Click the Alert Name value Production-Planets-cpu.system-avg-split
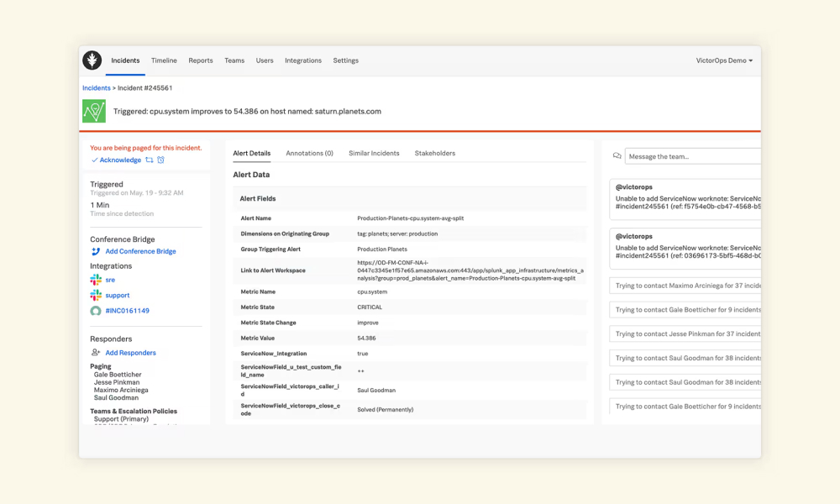The width and height of the screenshot is (840, 504). [411, 218]
